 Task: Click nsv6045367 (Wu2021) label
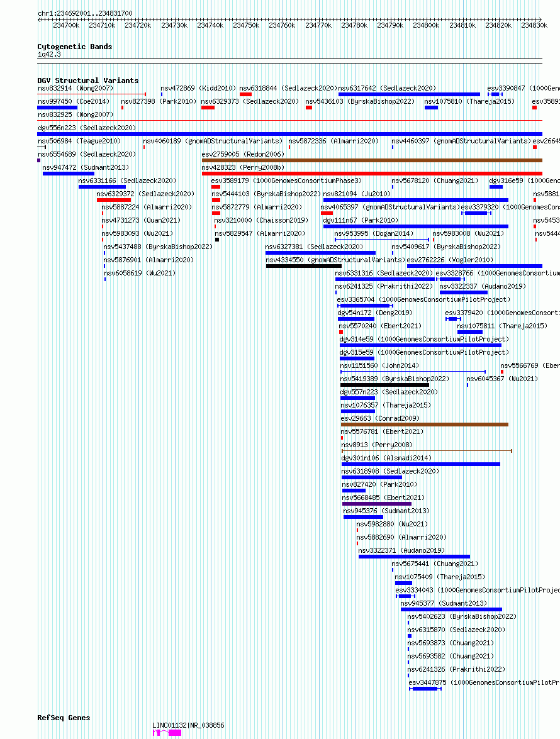(502, 379)
